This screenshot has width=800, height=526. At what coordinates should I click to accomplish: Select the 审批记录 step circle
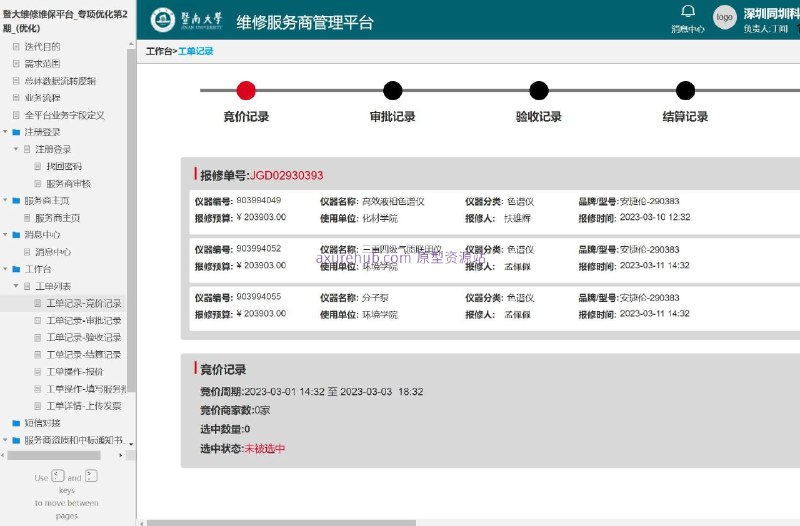pyautogui.click(x=392, y=90)
